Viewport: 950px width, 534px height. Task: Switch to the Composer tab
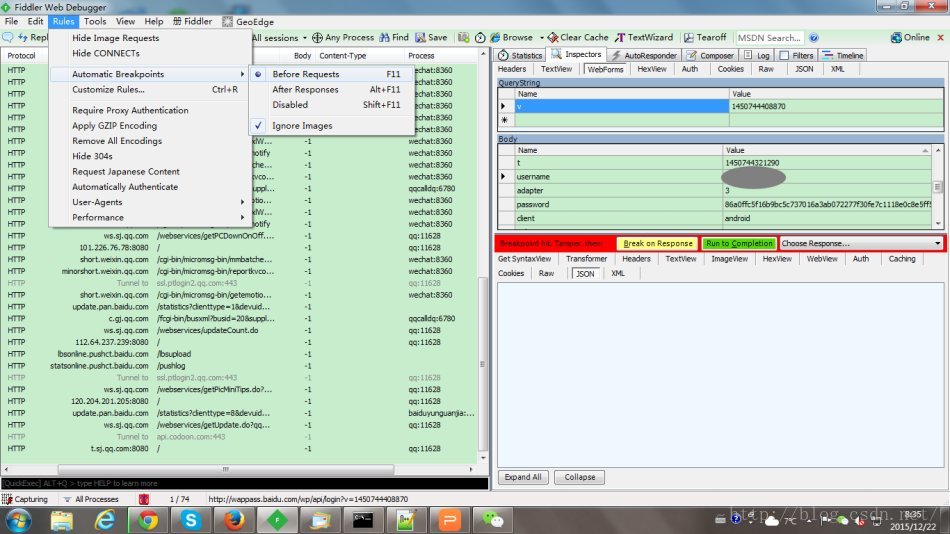tap(710, 55)
